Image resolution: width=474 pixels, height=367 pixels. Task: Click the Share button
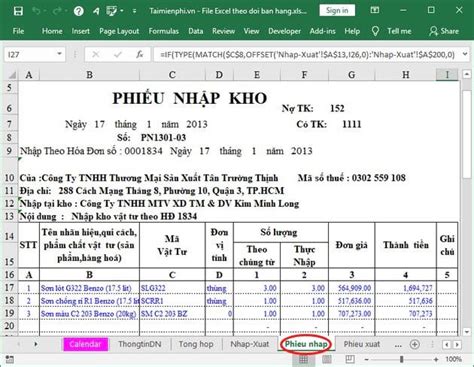pos(444,31)
